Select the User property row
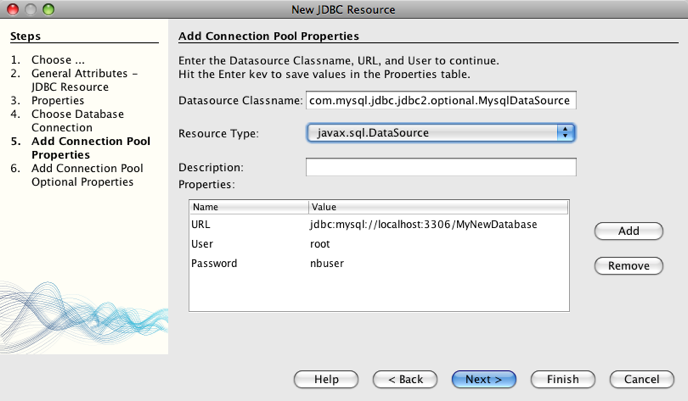Viewport: 688px width, 401px height. 379,244
